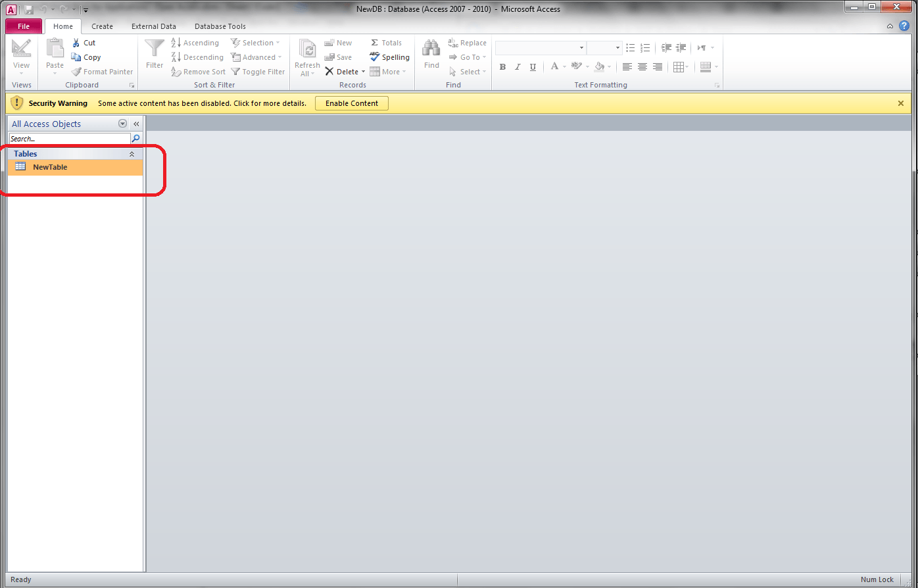Click the Undo arrow icon in the title bar
918x588 pixels.
(x=43, y=9)
